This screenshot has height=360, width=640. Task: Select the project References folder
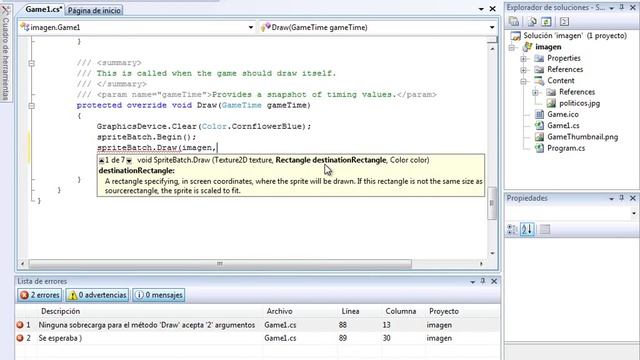point(565,69)
